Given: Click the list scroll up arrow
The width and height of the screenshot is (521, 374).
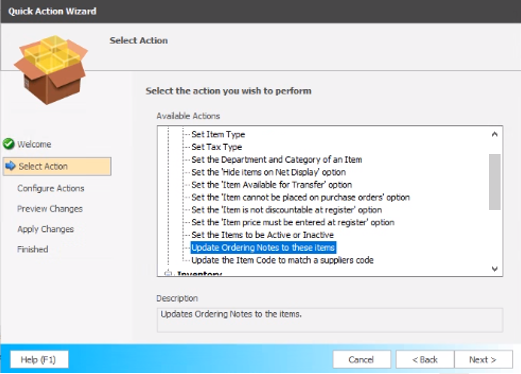Looking at the screenshot, I should tap(495, 134).
